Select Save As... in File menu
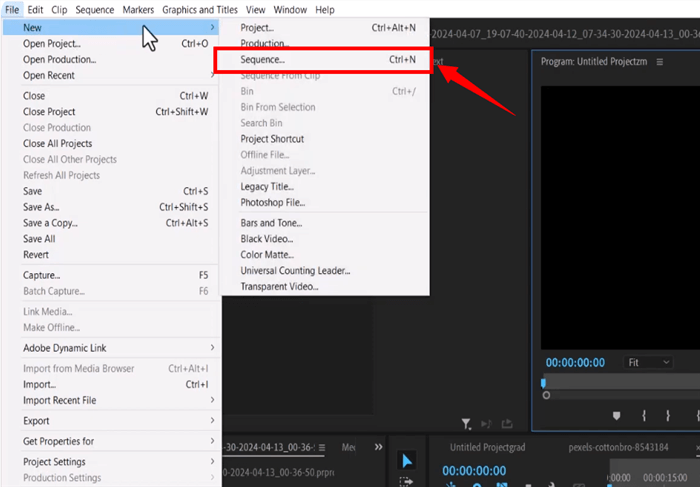 pyautogui.click(x=43, y=207)
